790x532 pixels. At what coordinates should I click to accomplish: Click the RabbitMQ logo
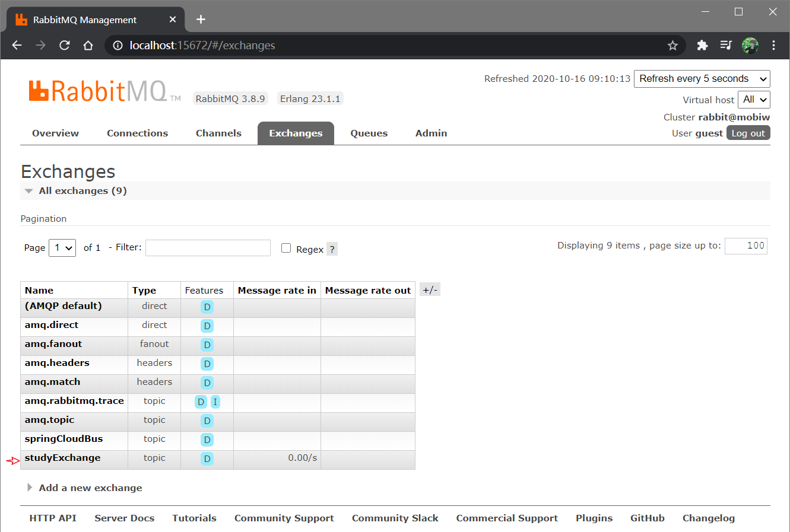click(105, 91)
